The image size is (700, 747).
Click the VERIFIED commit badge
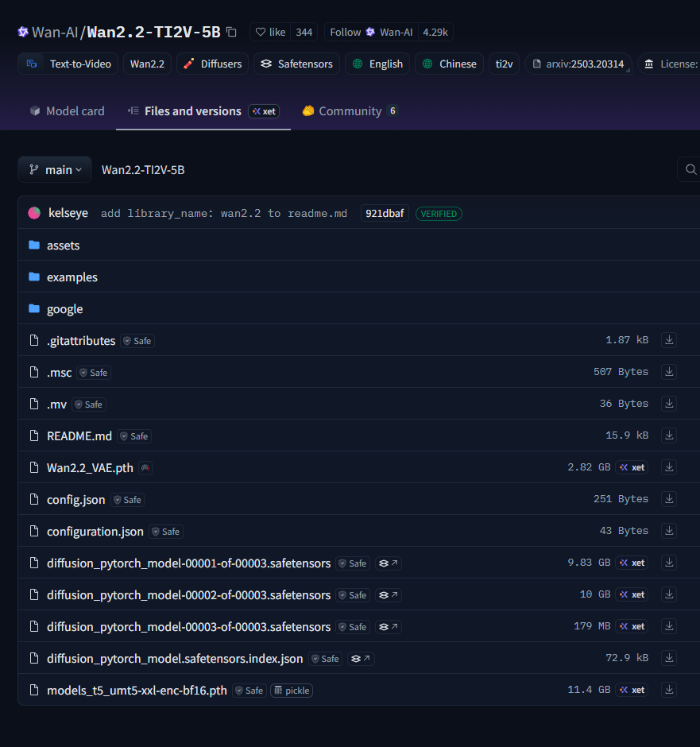click(x=439, y=214)
